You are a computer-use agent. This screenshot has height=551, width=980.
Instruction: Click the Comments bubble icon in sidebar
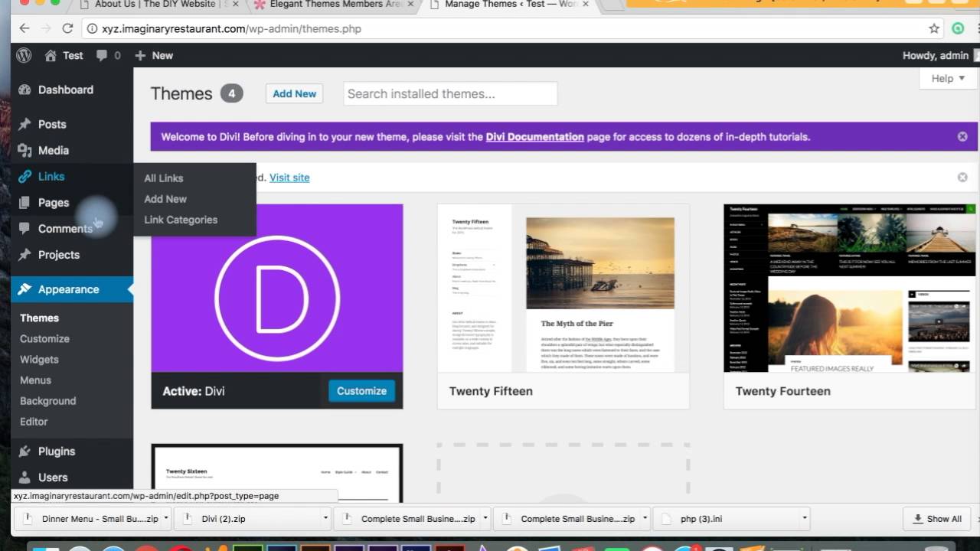(24, 228)
